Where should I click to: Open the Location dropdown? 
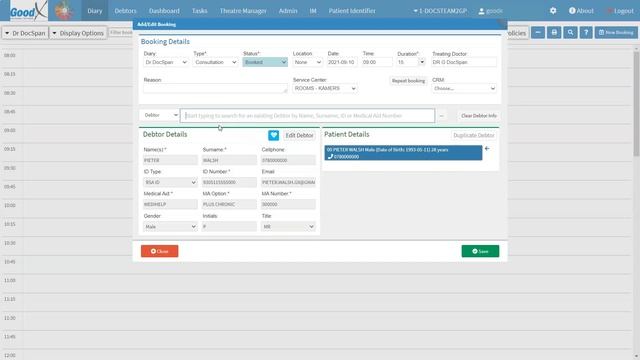pyautogui.click(x=308, y=62)
